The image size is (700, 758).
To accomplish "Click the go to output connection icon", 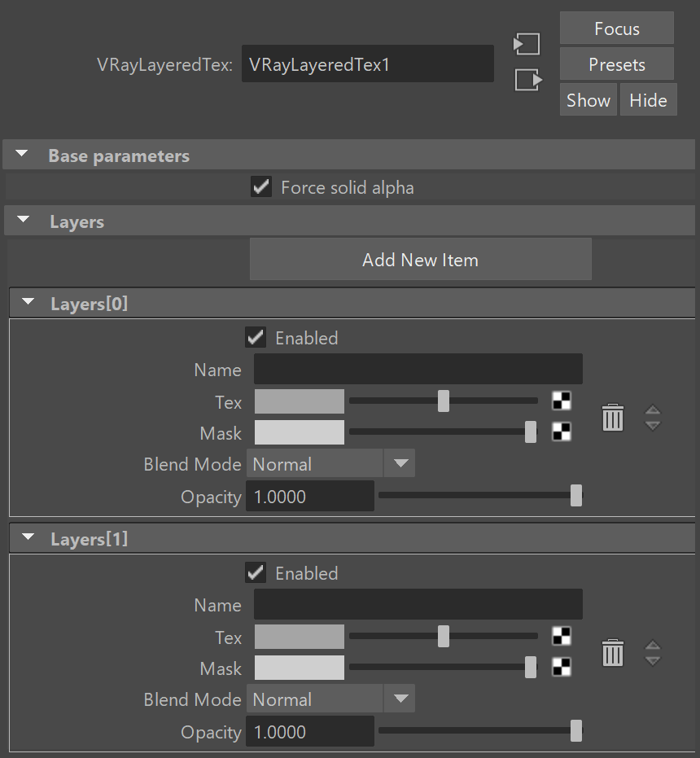I will pos(528,80).
